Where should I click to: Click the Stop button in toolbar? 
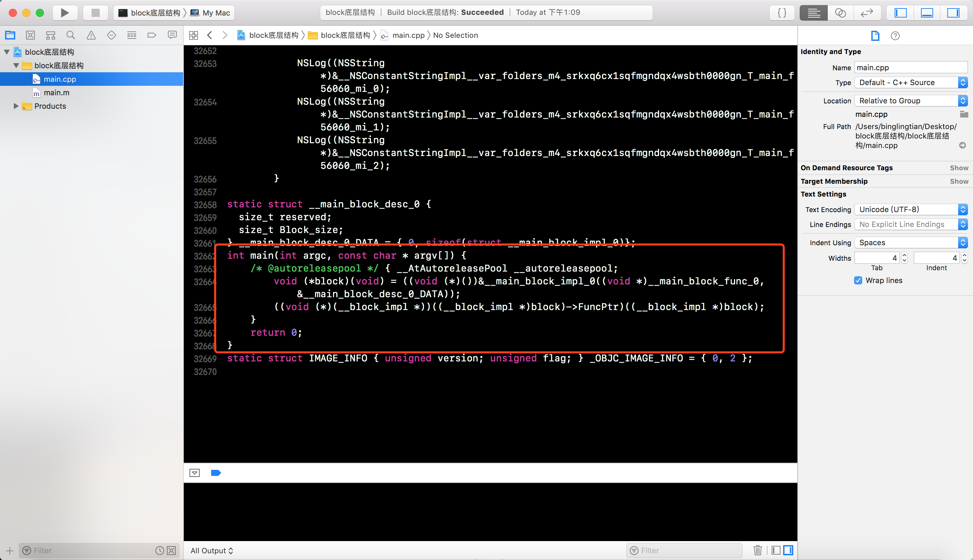pyautogui.click(x=95, y=13)
